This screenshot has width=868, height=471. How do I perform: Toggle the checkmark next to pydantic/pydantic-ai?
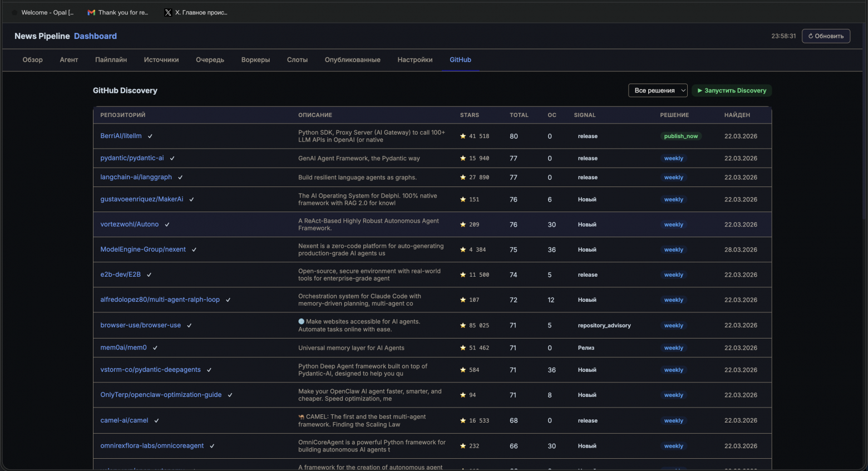click(x=172, y=158)
